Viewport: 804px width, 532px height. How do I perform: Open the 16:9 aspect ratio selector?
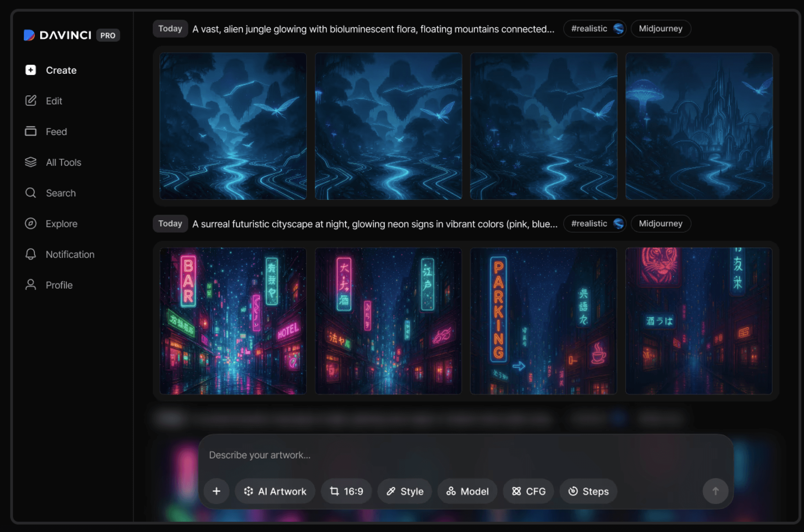click(x=346, y=491)
